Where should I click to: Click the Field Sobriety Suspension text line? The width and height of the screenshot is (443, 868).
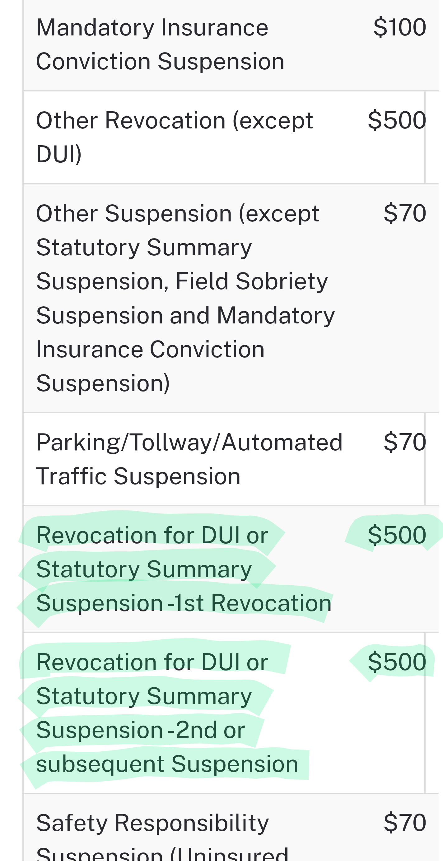pos(182,281)
